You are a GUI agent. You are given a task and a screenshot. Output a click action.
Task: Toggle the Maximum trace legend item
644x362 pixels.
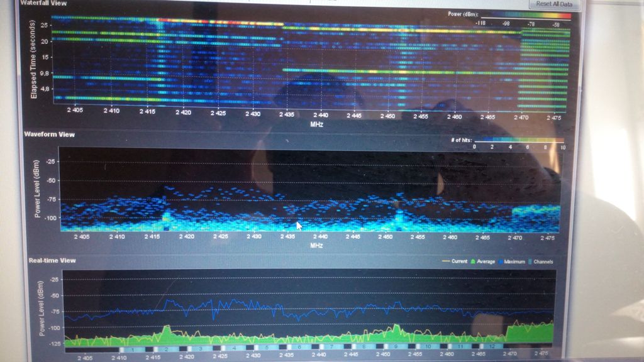click(x=511, y=261)
